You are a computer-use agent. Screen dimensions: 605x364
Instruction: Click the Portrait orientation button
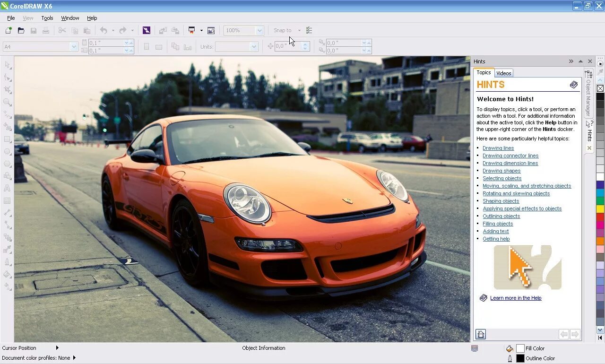(147, 46)
